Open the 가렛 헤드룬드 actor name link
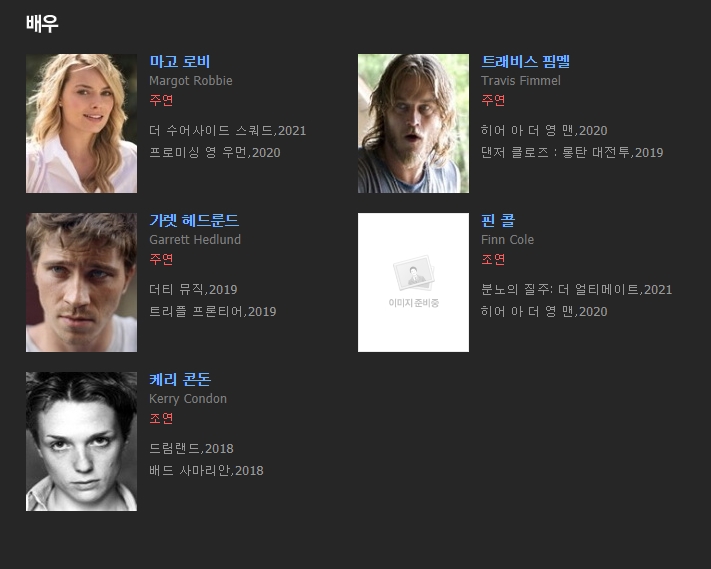Viewport: 711px width, 569px height. point(194,220)
